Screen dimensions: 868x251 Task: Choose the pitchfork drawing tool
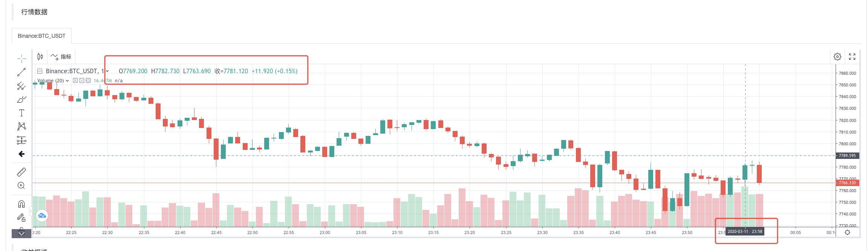pyautogui.click(x=21, y=86)
